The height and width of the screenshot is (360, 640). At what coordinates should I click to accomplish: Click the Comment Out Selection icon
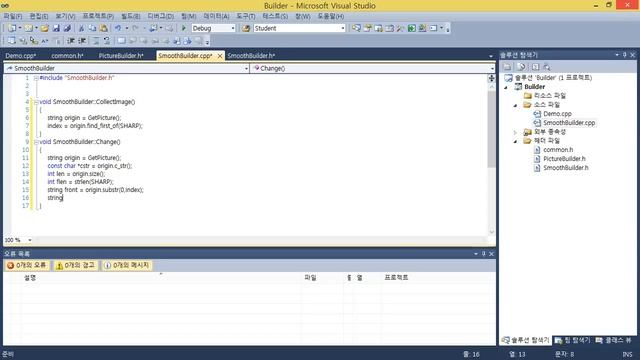point(96,40)
